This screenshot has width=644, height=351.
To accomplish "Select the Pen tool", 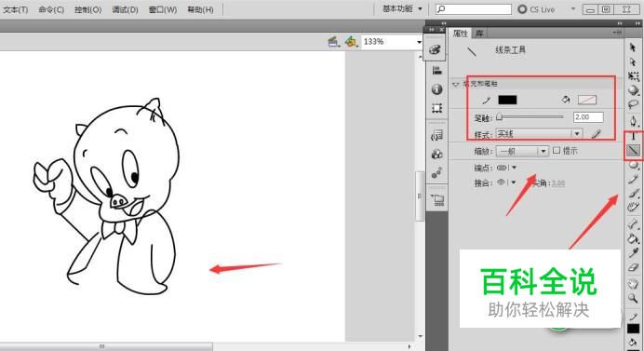I will point(634,121).
